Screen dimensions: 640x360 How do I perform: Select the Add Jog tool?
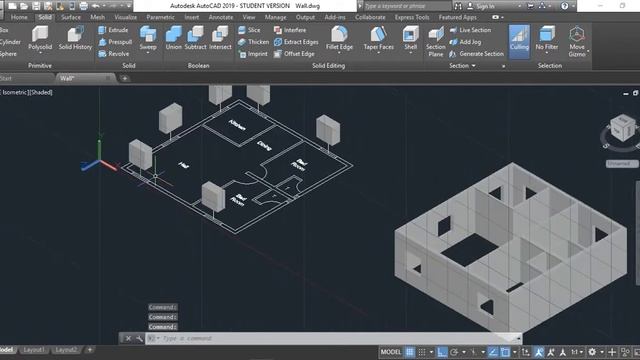(x=465, y=42)
